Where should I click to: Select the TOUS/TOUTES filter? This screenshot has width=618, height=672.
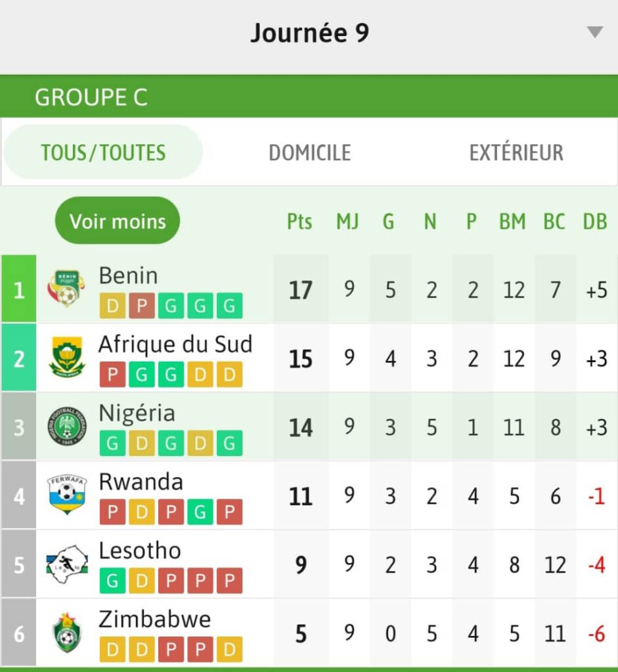coord(103,153)
